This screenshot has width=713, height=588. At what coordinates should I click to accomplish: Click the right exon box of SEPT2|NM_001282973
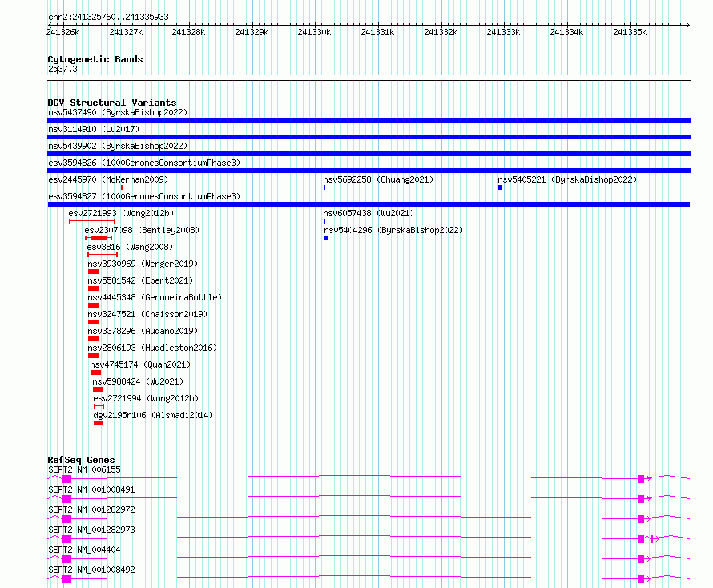point(641,539)
